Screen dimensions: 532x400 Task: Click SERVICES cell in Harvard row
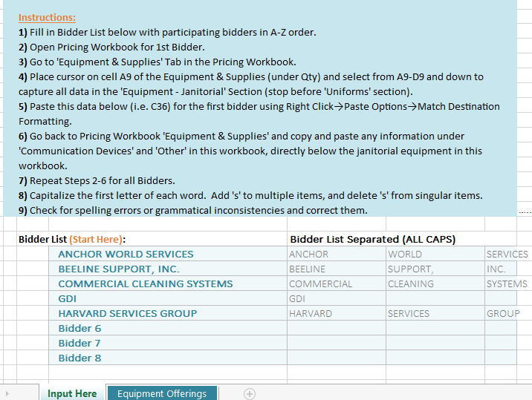tap(435, 313)
